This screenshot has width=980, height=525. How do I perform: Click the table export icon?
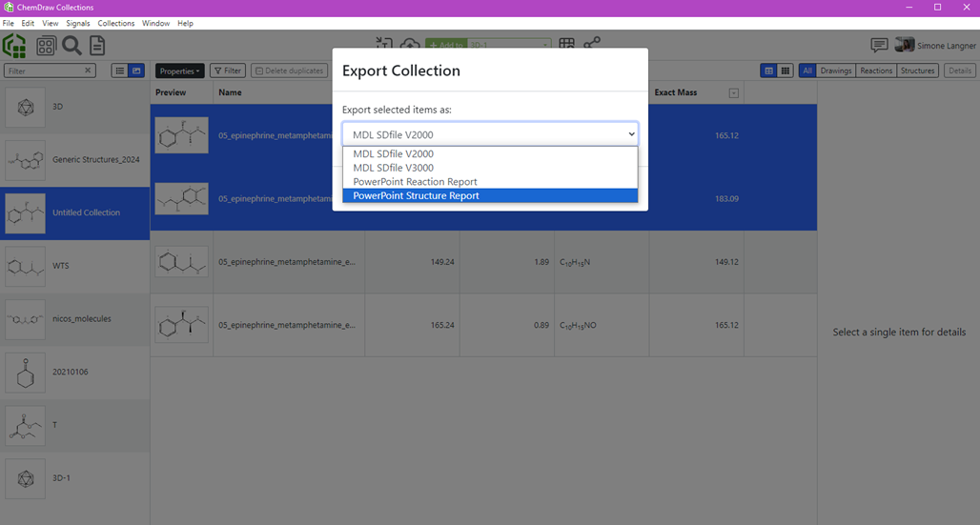567,43
